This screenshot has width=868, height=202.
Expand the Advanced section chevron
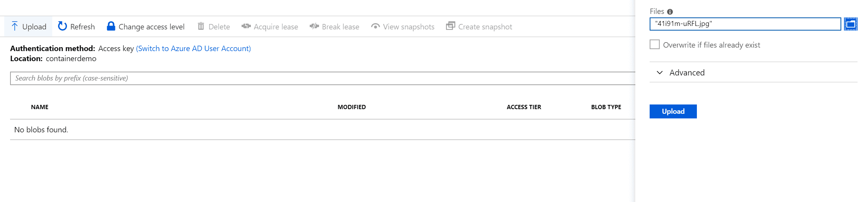click(660, 72)
